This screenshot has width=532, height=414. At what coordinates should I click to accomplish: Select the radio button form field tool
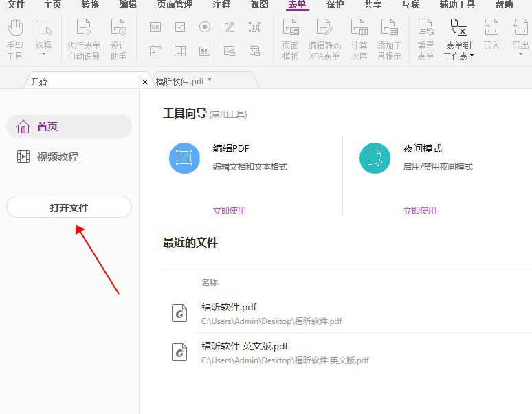click(205, 27)
